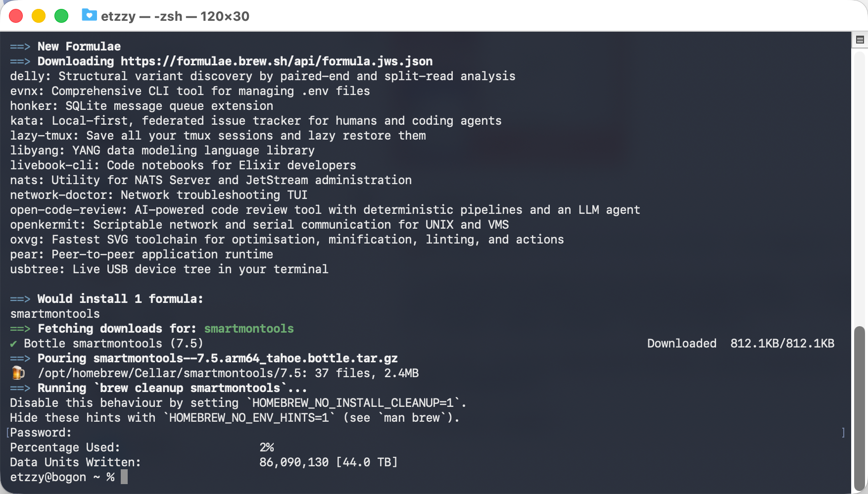Click the arrow marker before New Formulae

tap(20, 47)
